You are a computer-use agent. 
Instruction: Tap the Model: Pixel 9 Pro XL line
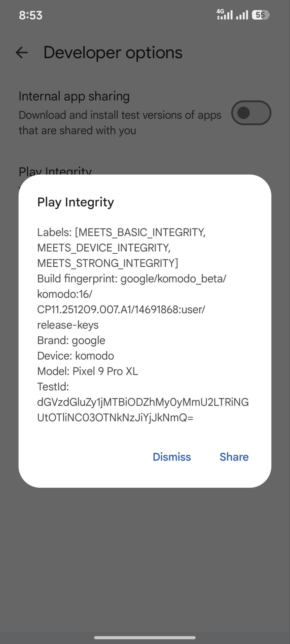click(x=88, y=371)
